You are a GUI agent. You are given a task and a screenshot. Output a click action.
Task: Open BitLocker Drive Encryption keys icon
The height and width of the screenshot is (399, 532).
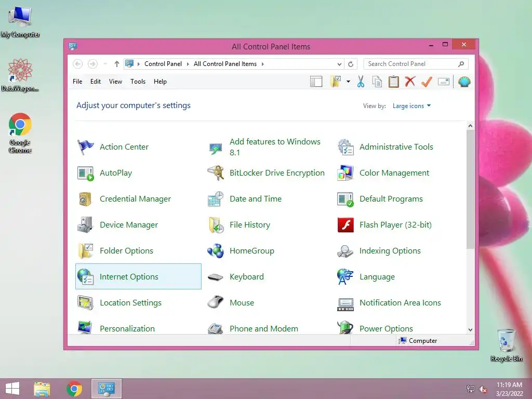click(216, 172)
